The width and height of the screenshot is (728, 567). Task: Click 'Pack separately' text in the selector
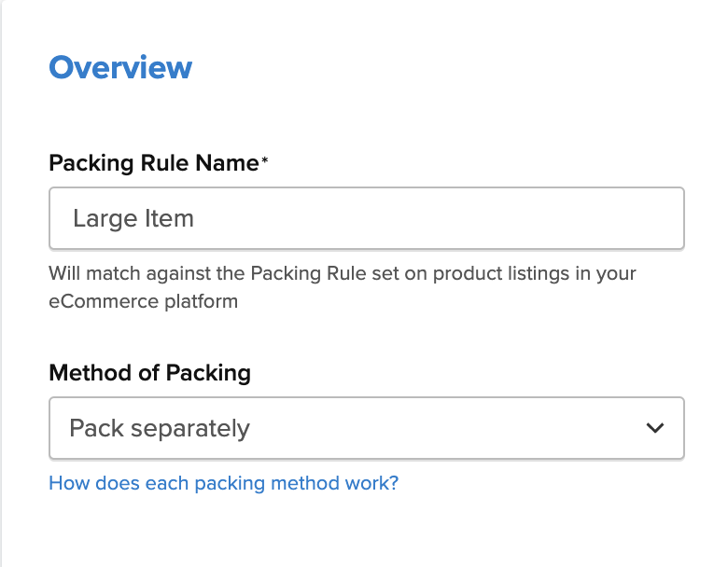pyautogui.click(x=160, y=428)
